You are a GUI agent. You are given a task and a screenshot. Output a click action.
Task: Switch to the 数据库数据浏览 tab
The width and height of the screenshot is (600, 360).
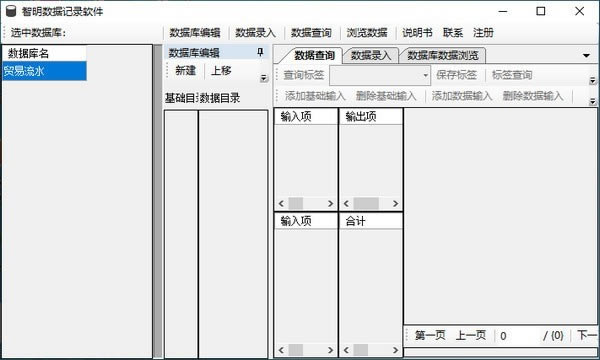click(443, 56)
